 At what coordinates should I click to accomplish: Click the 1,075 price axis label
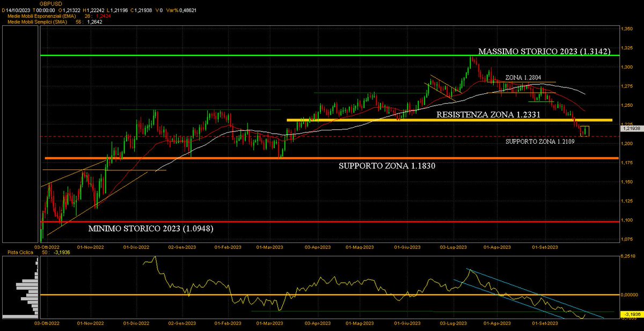[x=627, y=240]
